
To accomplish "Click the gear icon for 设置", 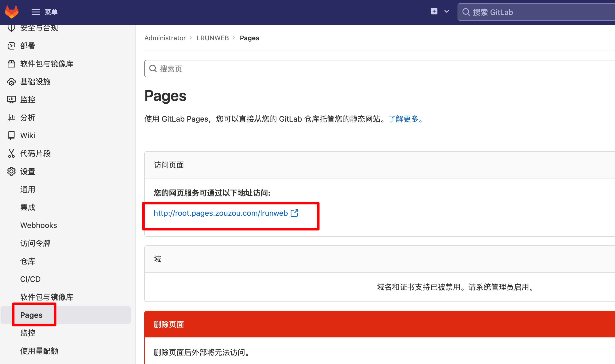I will tap(11, 171).
